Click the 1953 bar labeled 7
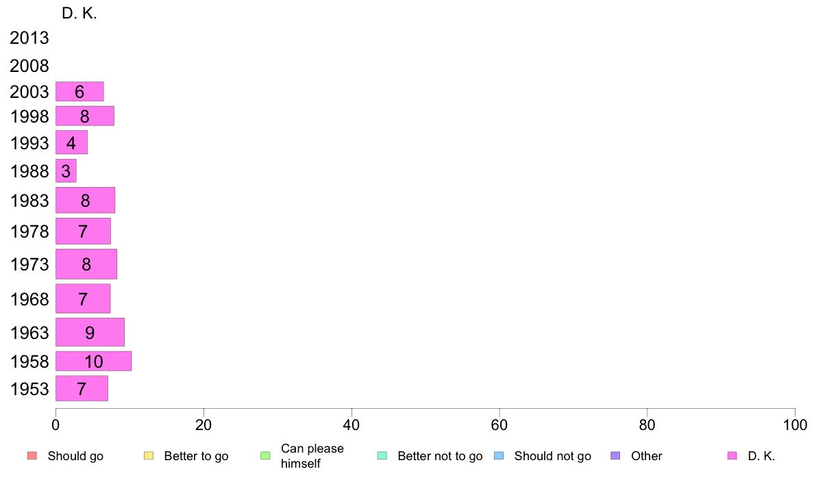Viewport: 814px width, 504px height. point(82,389)
